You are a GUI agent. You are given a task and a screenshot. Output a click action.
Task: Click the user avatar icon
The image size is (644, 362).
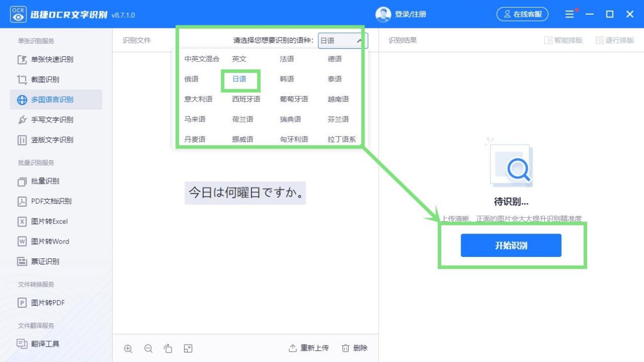(383, 15)
